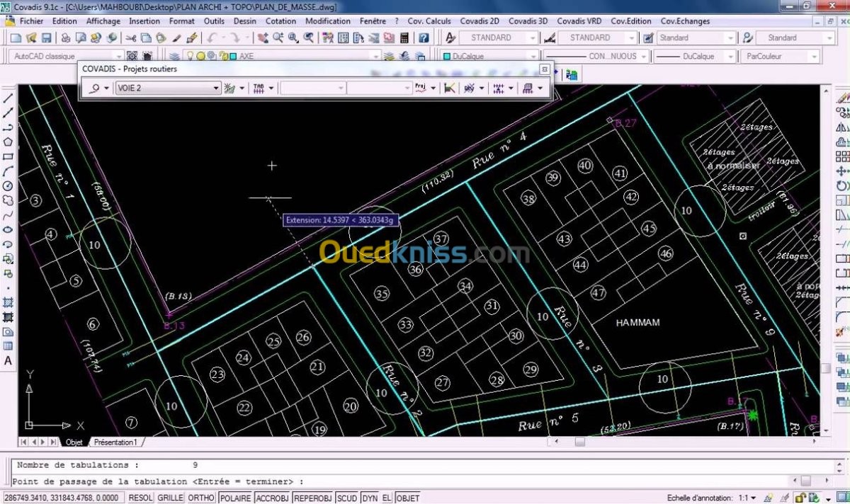Toggle ACCROBJ object snap
Viewport: 850px width, 504px height.
272,498
